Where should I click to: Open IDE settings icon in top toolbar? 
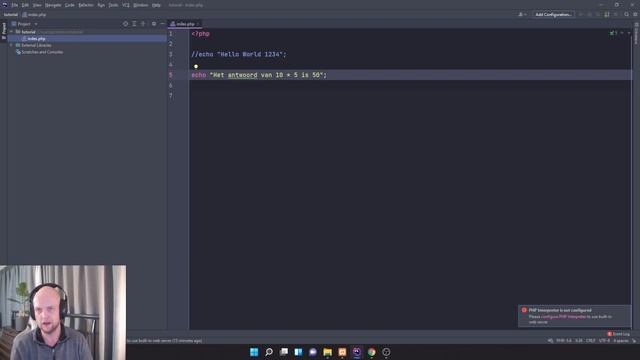(x=636, y=15)
